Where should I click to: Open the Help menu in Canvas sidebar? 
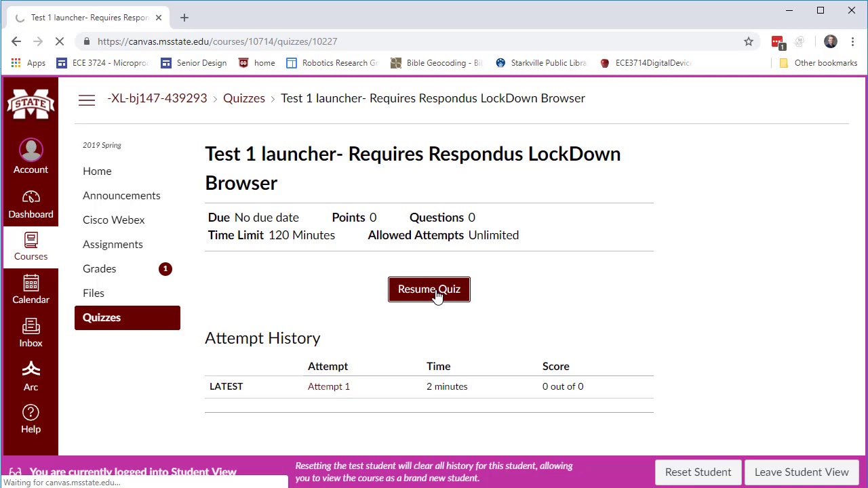pos(31,419)
